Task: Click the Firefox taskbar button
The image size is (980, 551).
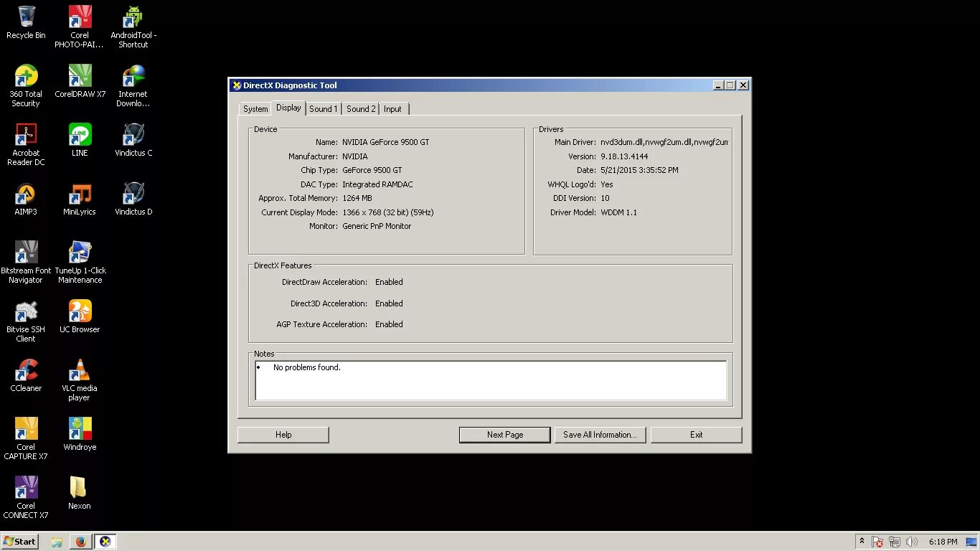Action: click(80, 542)
